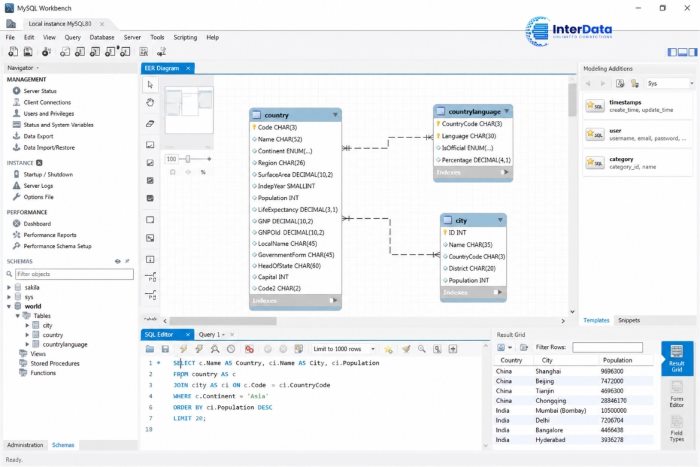700x467 pixels.
Task: Insert the user table template
Action: 637,134
